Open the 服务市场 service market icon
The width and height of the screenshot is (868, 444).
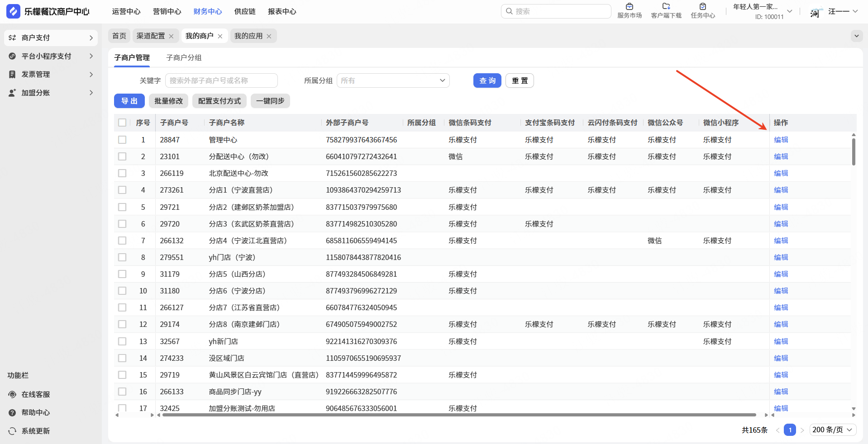click(629, 7)
